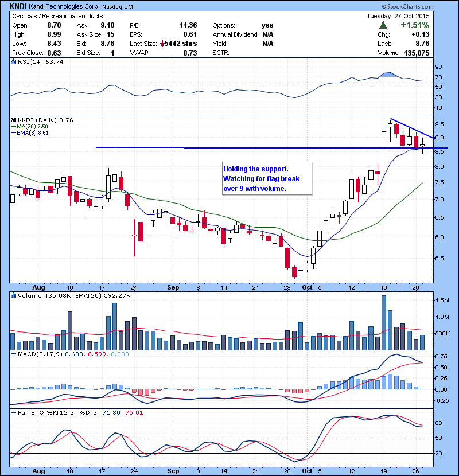
Task: Click the green MA(20) legend line marker
Action: tap(14, 127)
